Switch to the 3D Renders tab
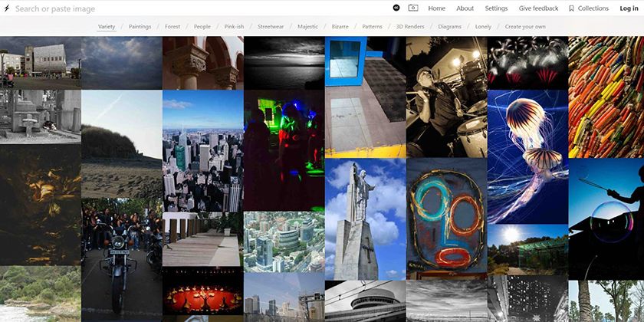 [410, 26]
